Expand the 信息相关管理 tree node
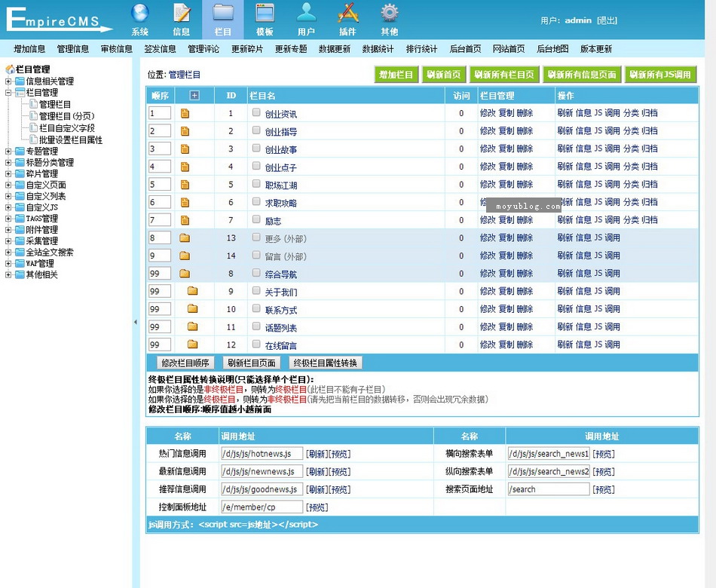716x588 pixels. tap(8, 81)
